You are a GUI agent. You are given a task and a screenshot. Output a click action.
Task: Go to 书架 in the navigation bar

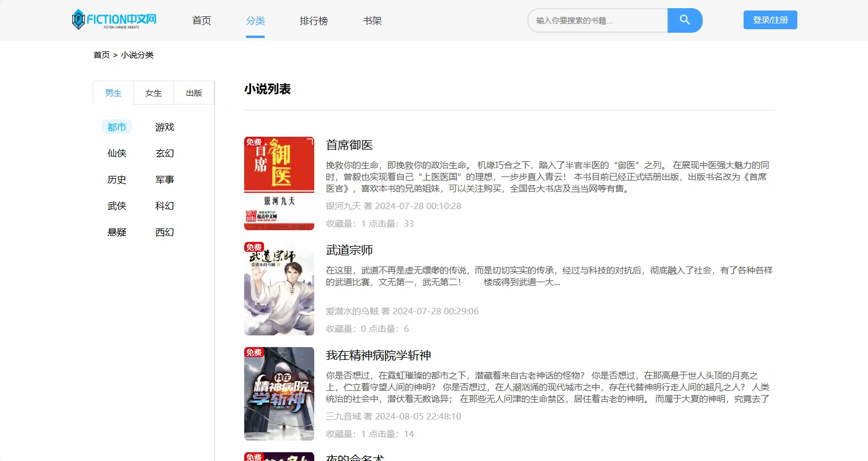372,21
